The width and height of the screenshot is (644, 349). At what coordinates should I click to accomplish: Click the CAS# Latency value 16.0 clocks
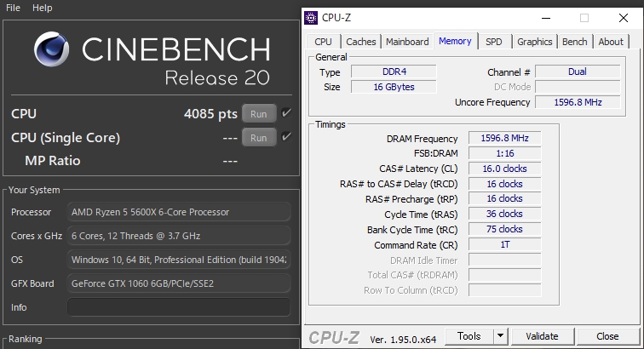point(505,169)
